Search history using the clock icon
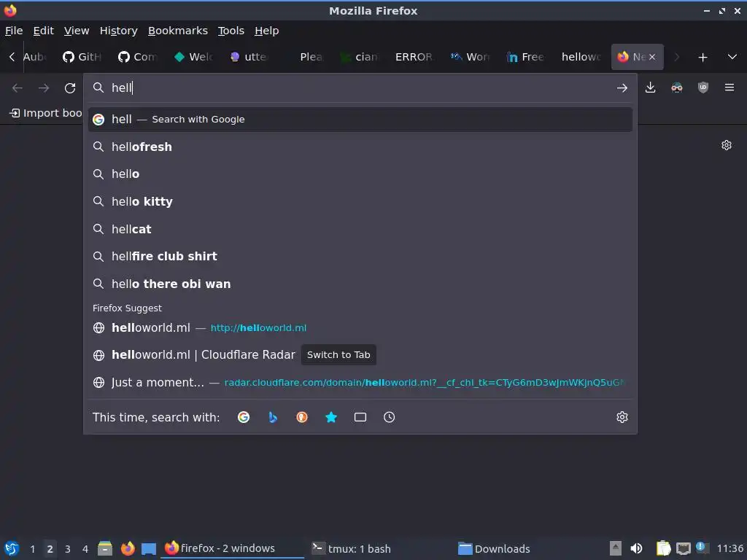Image resolution: width=747 pixels, height=560 pixels. [x=390, y=417]
